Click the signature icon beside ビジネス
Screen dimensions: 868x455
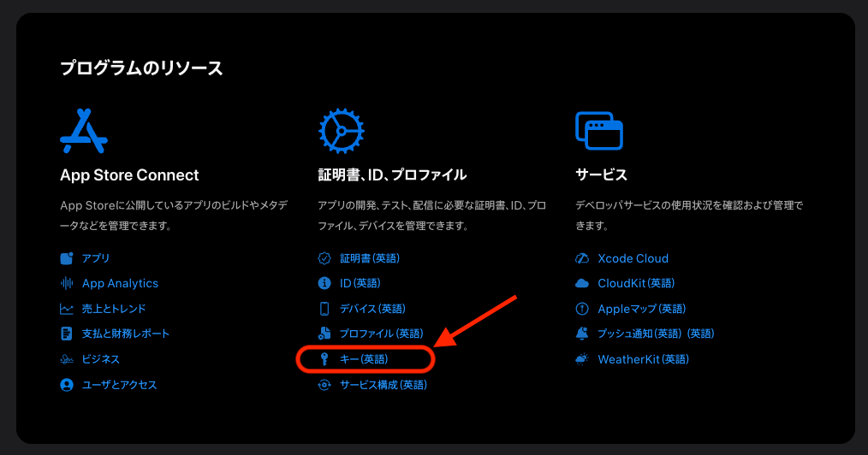click(67, 359)
